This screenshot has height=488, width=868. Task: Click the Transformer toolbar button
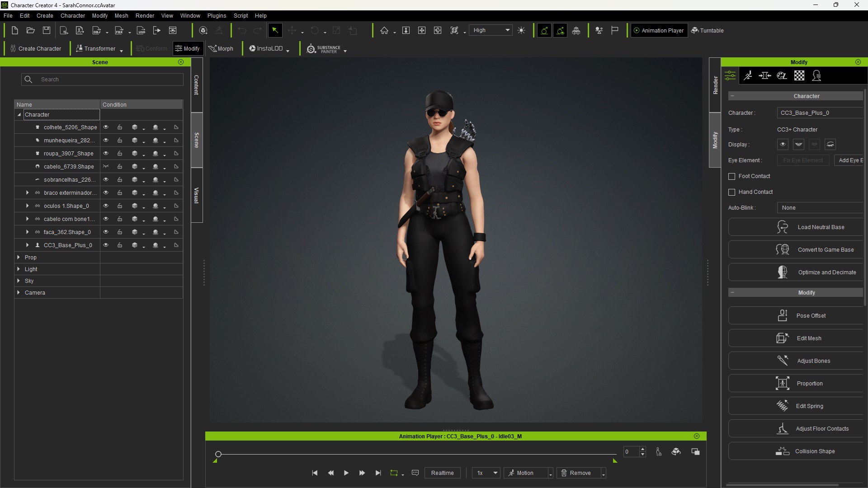[96, 49]
